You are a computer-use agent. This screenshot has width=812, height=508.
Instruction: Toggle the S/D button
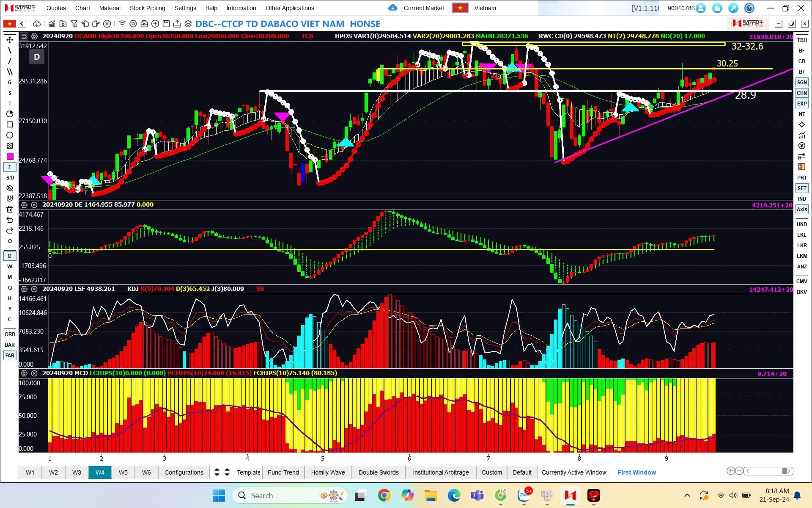coord(10,177)
